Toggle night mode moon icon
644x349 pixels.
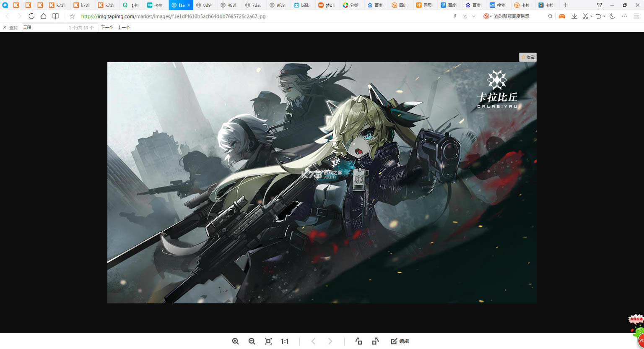(x=612, y=16)
